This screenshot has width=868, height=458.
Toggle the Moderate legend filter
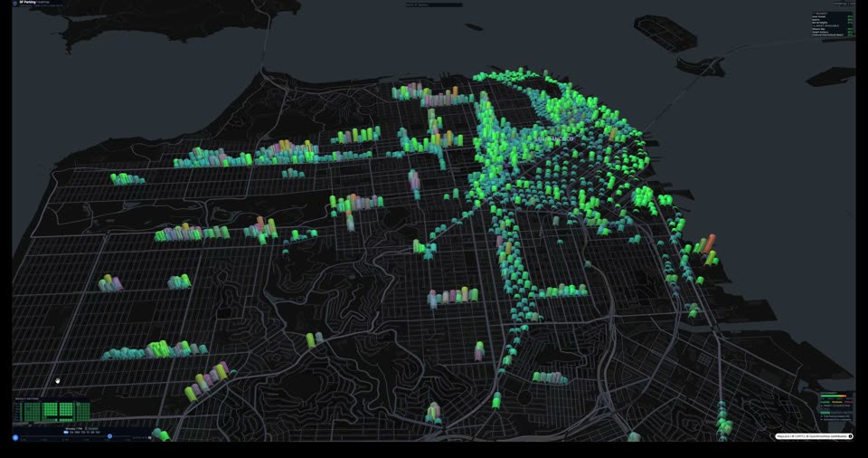click(837, 402)
